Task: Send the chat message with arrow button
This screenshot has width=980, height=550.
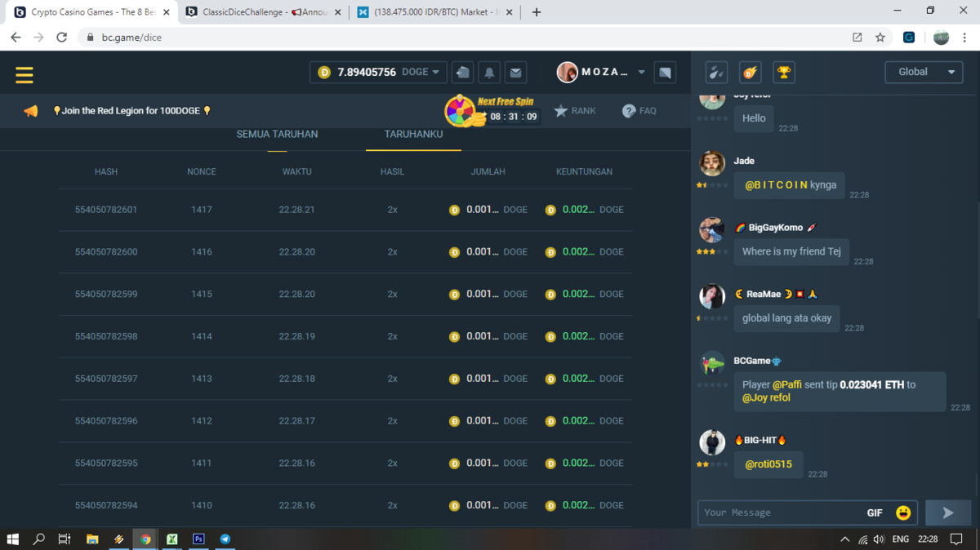Action: tap(947, 512)
